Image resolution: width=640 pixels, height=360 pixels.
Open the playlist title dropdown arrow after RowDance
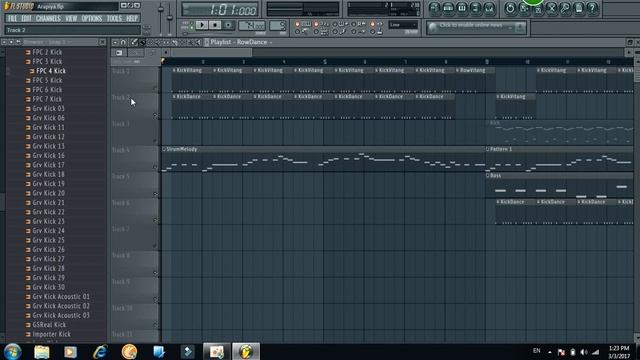[x=271, y=42]
